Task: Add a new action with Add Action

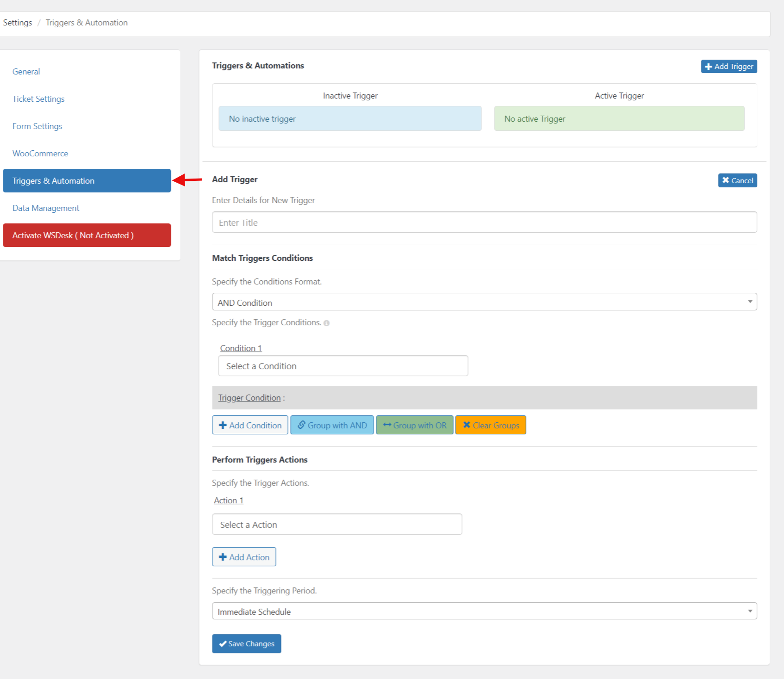Action: pyautogui.click(x=244, y=557)
